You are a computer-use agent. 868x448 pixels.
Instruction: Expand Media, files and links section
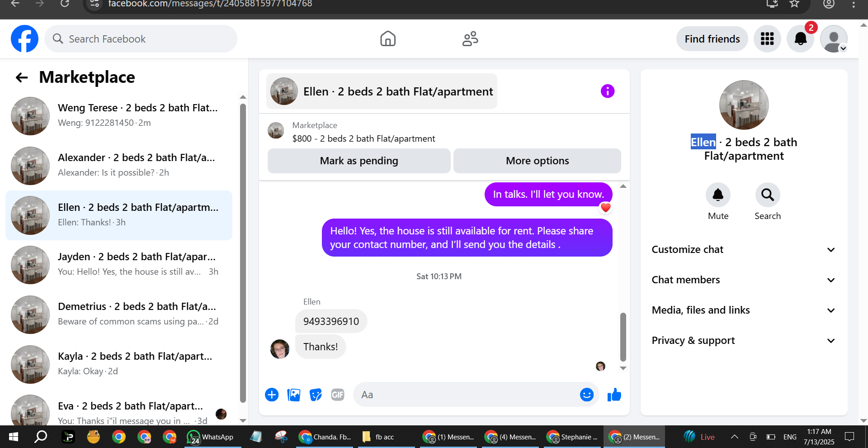[x=743, y=310]
